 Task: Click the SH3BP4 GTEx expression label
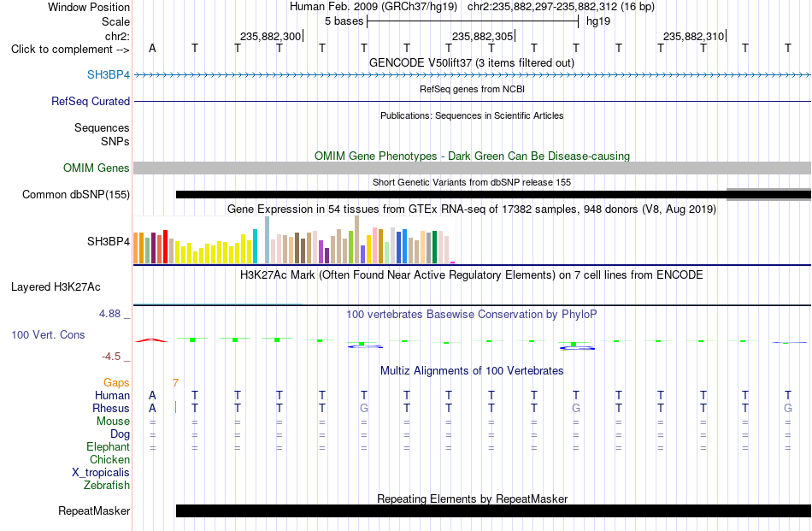(x=109, y=241)
